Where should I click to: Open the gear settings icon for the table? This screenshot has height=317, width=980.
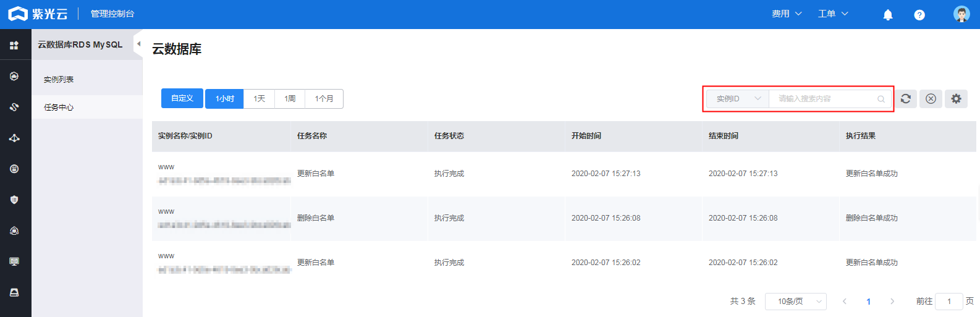tap(956, 99)
